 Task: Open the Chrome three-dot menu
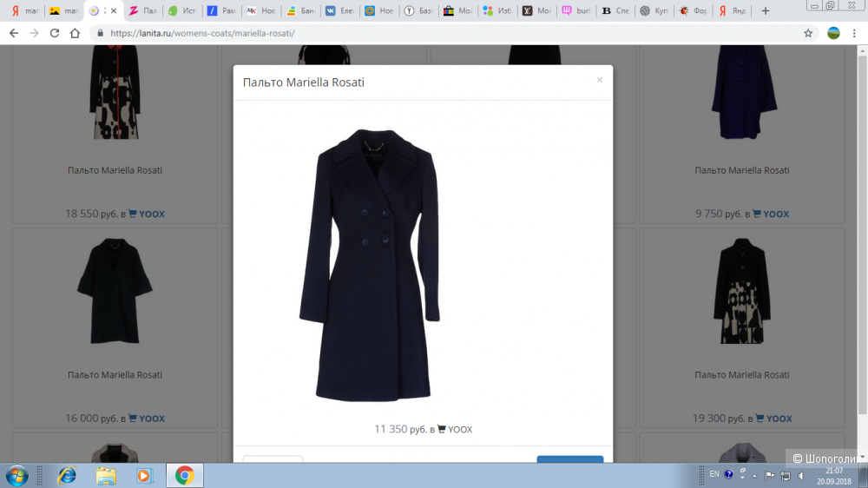pyautogui.click(x=855, y=33)
